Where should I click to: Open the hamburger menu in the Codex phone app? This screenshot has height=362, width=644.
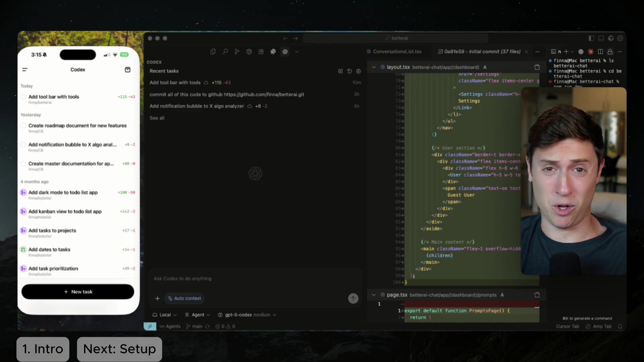(25, 70)
